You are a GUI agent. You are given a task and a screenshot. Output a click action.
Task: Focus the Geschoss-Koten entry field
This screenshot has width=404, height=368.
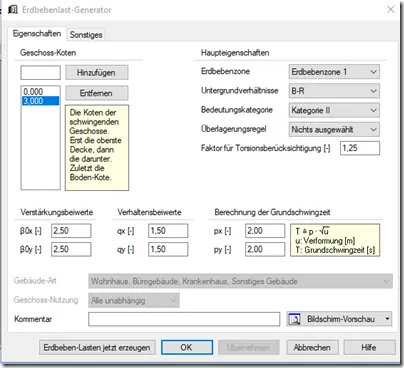pos(41,73)
